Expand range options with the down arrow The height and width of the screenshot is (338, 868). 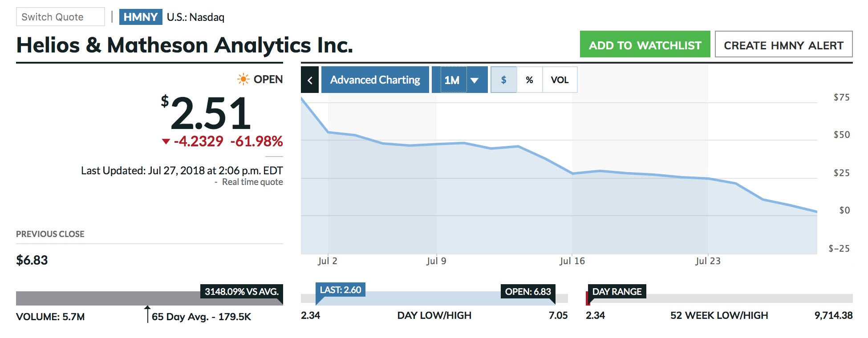[475, 80]
